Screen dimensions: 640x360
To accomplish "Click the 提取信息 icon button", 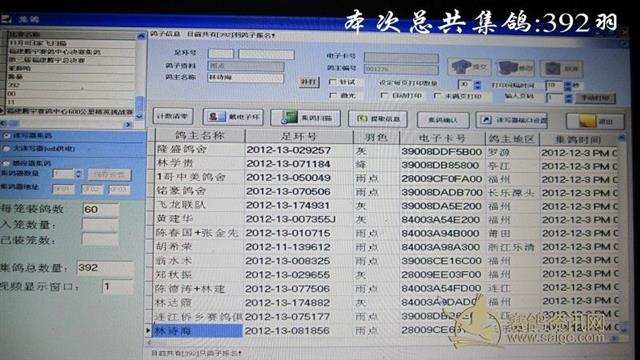I will [x=378, y=119].
